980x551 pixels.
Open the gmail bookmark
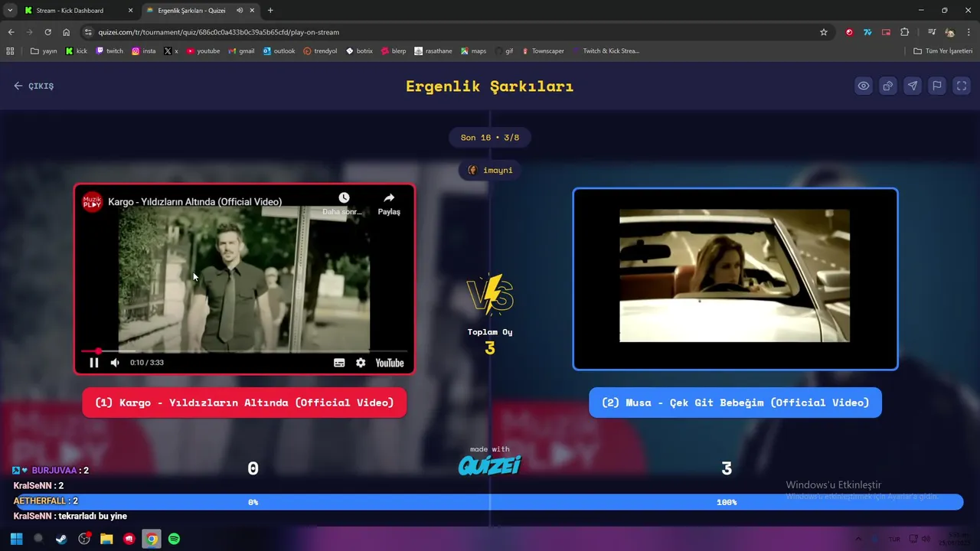click(x=240, y=51)
